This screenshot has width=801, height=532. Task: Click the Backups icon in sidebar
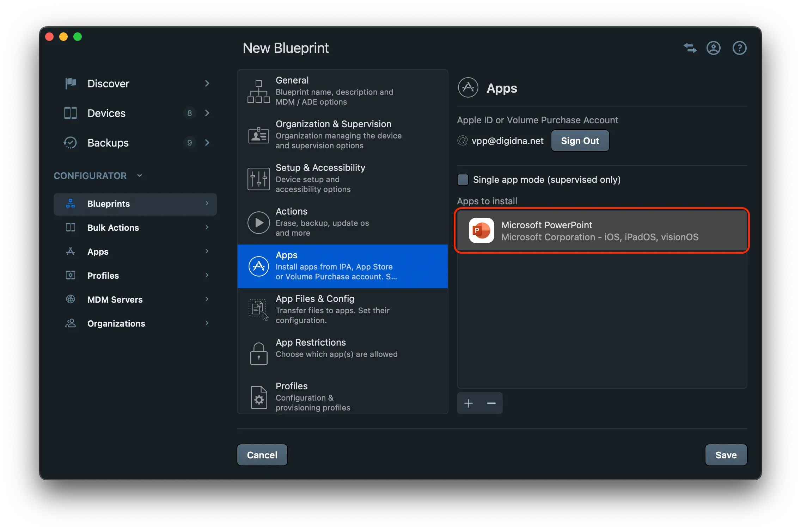pyautogui.click(x=70, y=143)
